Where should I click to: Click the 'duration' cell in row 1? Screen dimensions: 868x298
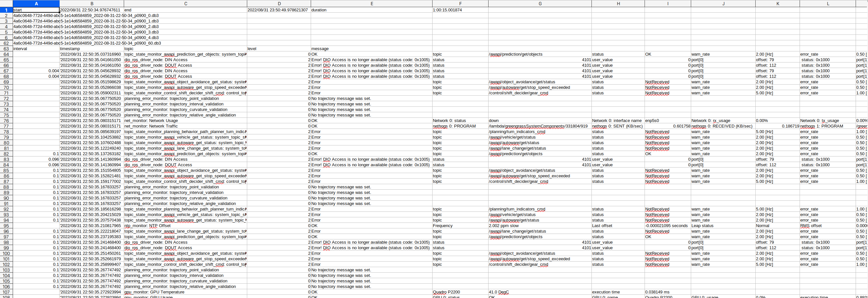pos(372,10)
